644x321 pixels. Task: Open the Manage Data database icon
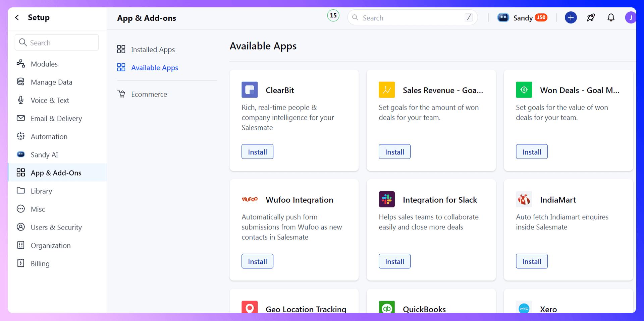point(21,82)
